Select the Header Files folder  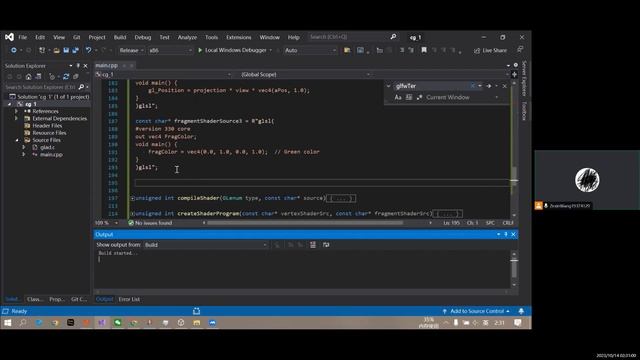coord(47,126)
